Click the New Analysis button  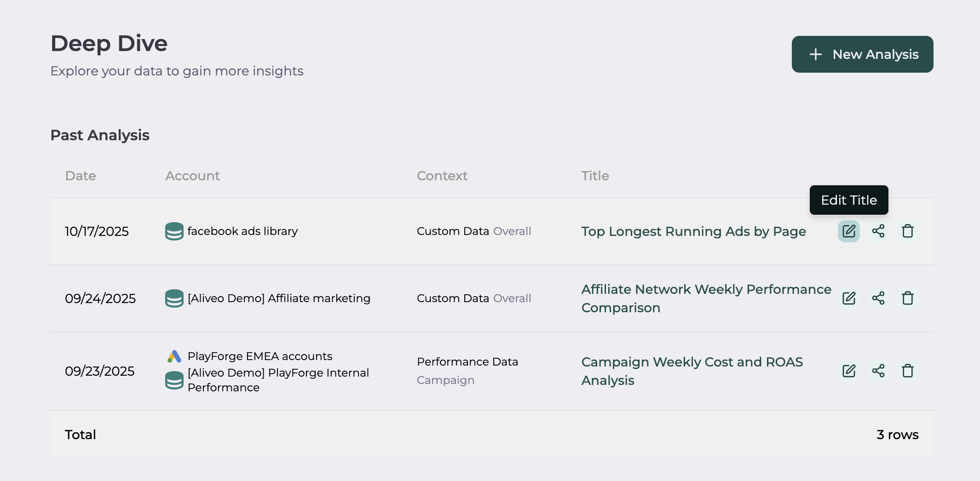tap(862, 54)
